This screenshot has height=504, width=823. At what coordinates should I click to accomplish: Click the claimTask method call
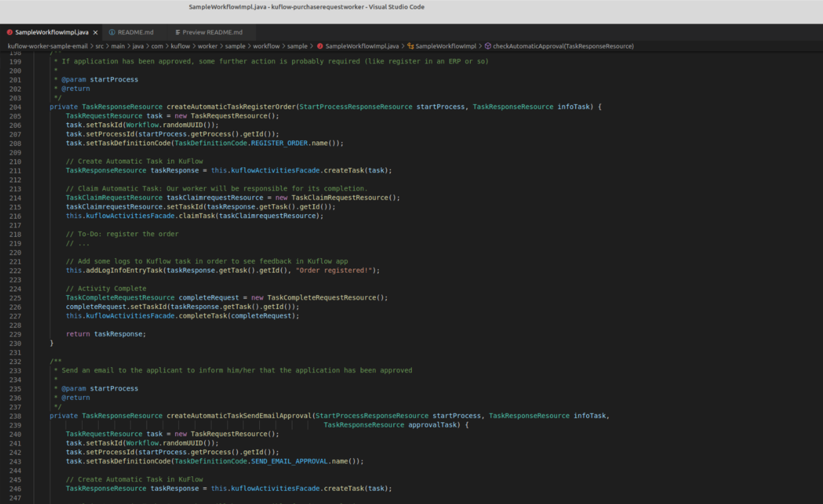click(x=198, y=216)
